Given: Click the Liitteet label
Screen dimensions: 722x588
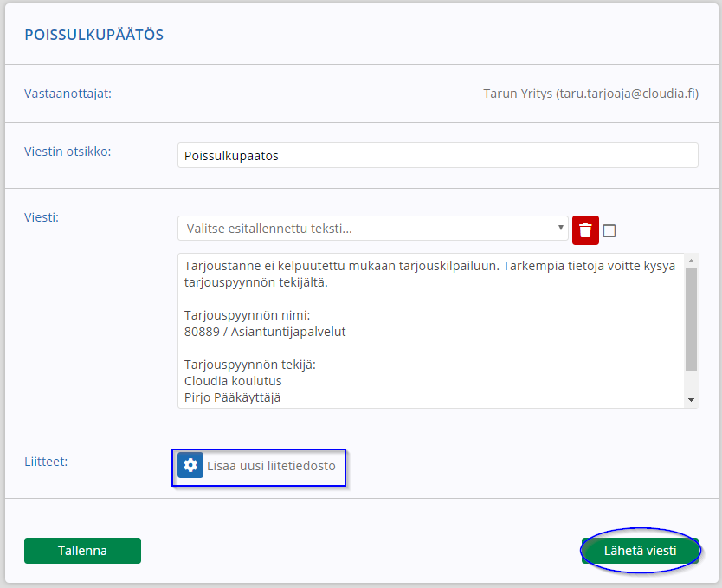Looking at the screenshot, I should click(x=46, y=462).
